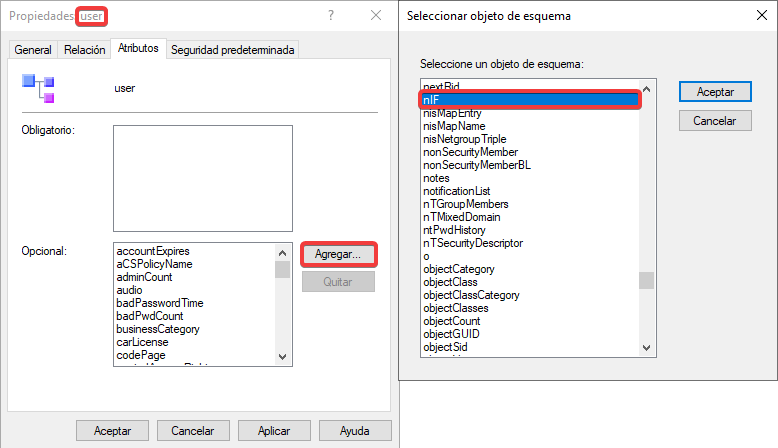Click the Obligatorio empty list box
Image resolution: width=778 pixels, height=448 pixels.
(x=202, y=170)
